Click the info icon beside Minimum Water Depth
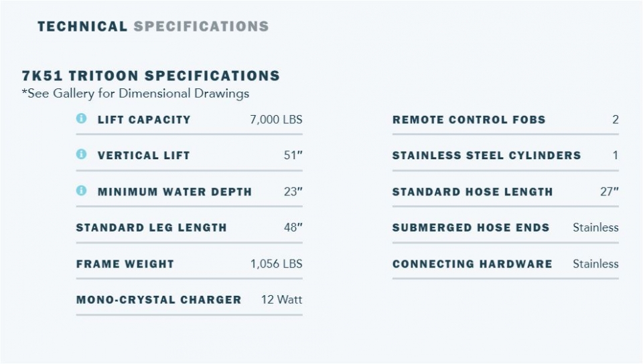The image size is (643, 364). (x=82, y=191)
